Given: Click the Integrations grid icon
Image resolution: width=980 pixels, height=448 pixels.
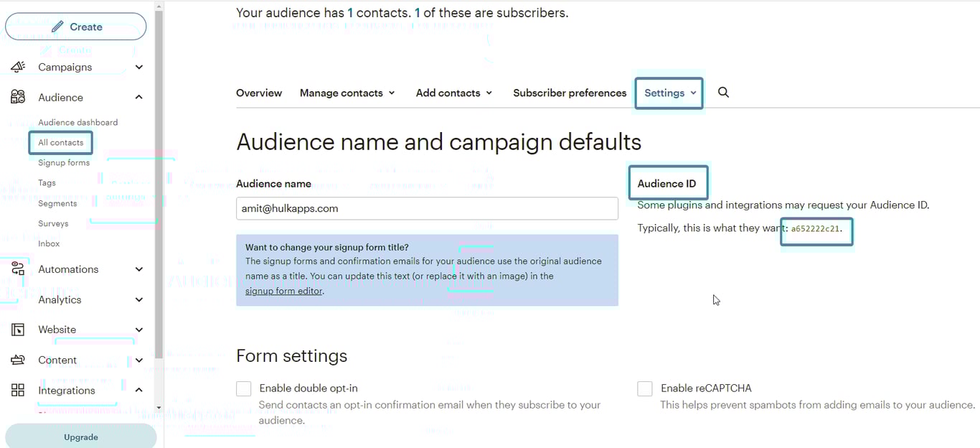Looking at the screenshot, I should (18, 391).
